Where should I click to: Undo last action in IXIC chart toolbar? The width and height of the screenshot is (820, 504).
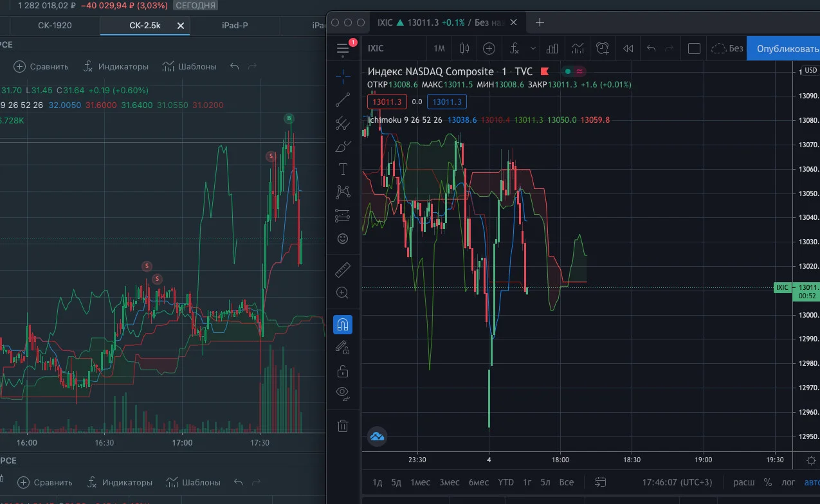pyautogui.click(x=651, y=48)
